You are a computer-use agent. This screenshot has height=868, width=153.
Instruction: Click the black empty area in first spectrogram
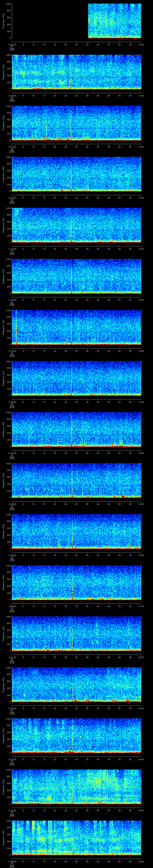pos(50,21)
